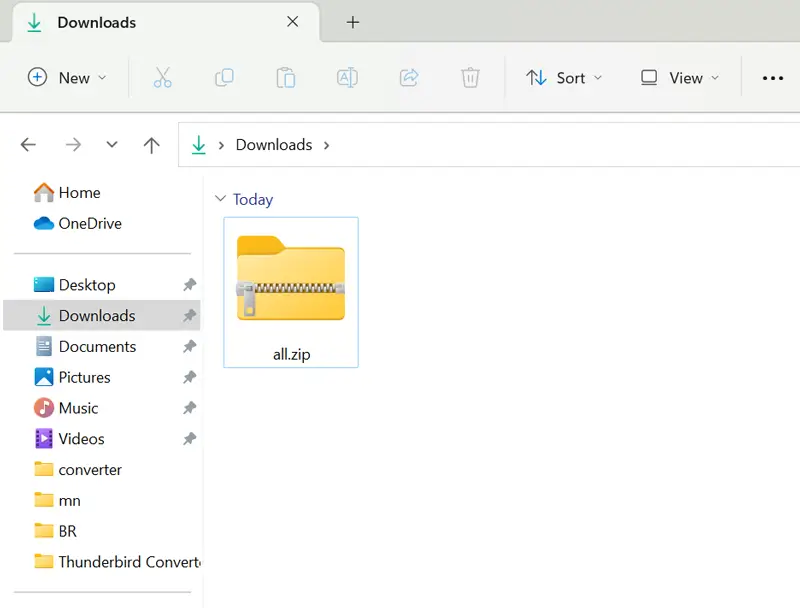
Task: Click the Share icon in toolbar
Action: (x=408, y=78)
